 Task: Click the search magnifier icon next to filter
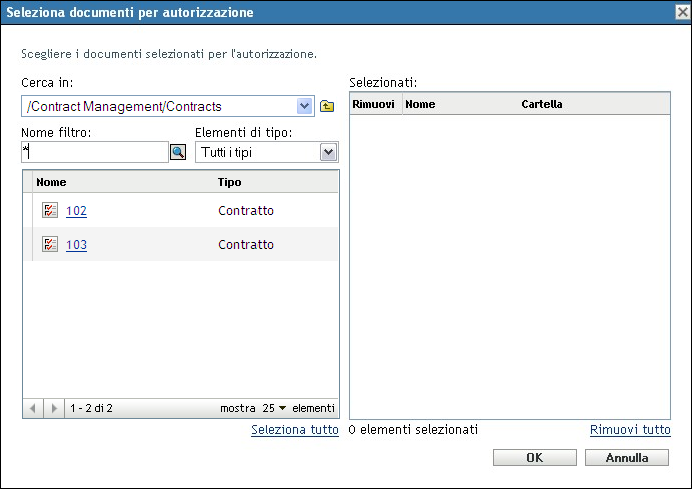click(178, 152)
